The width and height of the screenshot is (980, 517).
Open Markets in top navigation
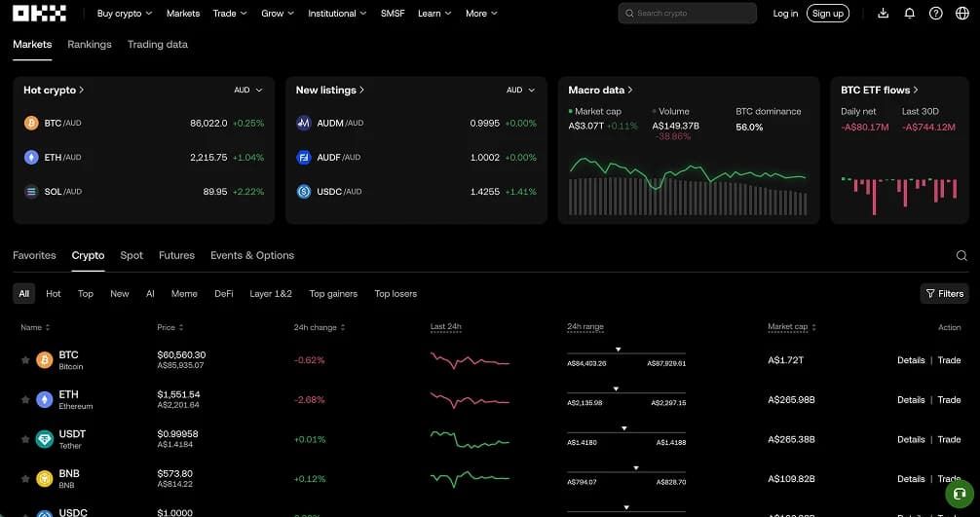pyautogui.click(x=183, y=13)
